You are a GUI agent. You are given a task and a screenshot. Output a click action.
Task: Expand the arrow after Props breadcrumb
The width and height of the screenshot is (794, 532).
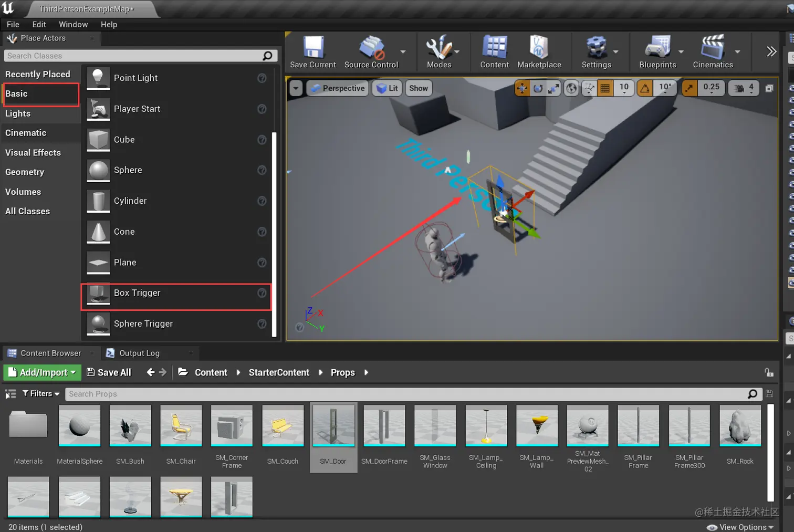[x=366, y=372]
